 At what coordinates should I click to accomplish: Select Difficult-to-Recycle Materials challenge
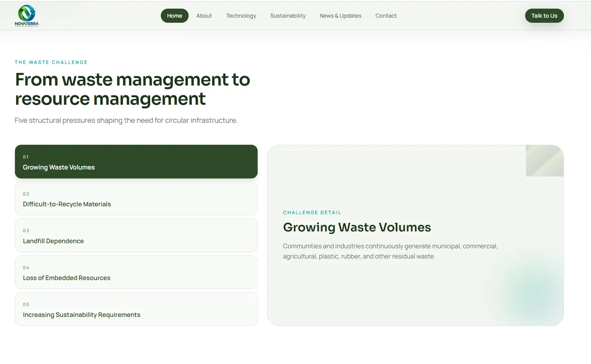[x=136, y=198]
